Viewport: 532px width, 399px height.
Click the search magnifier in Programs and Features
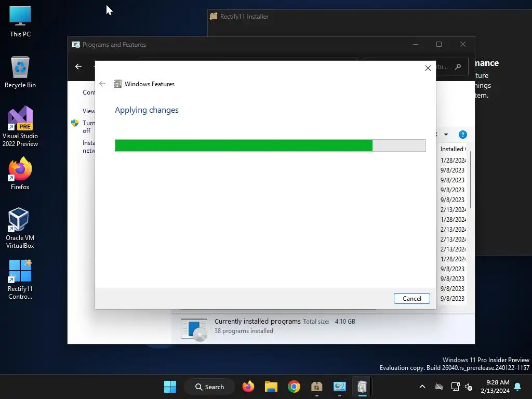pos(458,66)
